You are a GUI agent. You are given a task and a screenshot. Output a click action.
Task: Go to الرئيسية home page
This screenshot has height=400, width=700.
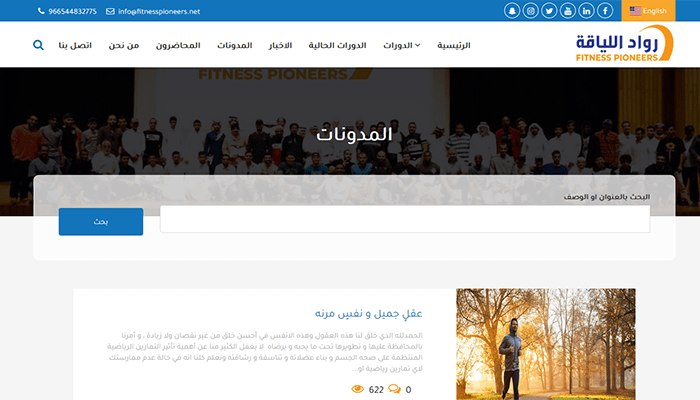pos(454,45)
